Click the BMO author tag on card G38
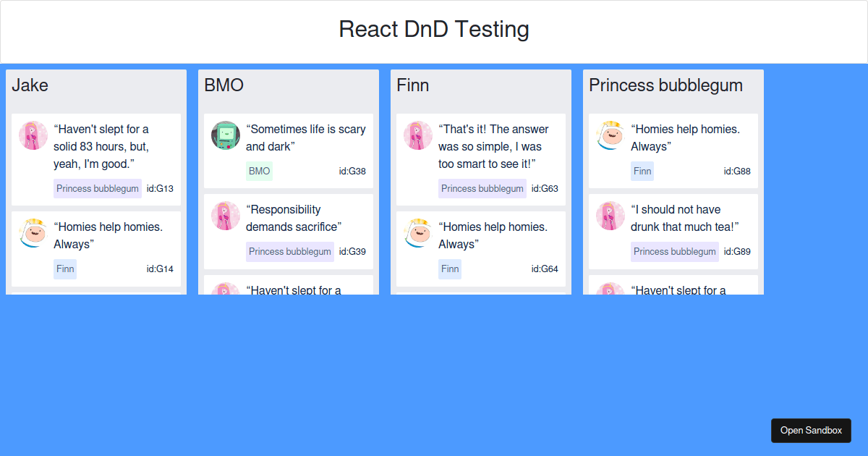868x456 pixels. (x=259, y=172)
